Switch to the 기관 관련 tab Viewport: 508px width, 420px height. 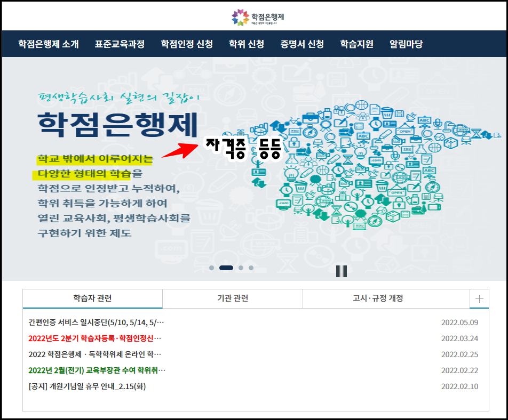(x=233, y=298)
